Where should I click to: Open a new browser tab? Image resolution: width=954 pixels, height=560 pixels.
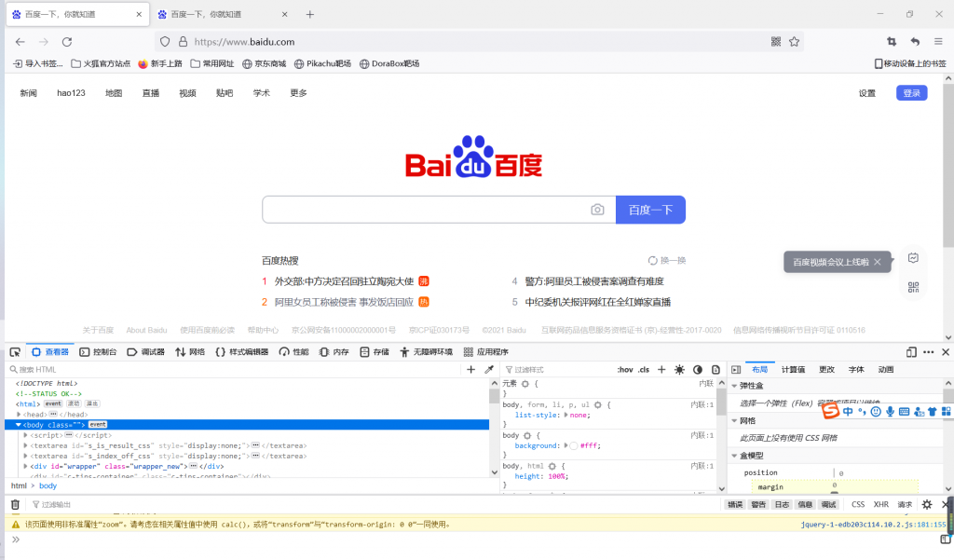(x=309, y=14)
